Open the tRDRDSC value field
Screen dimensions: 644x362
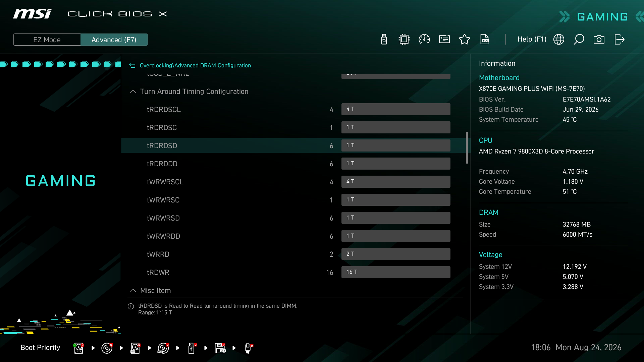click(396, 127)
